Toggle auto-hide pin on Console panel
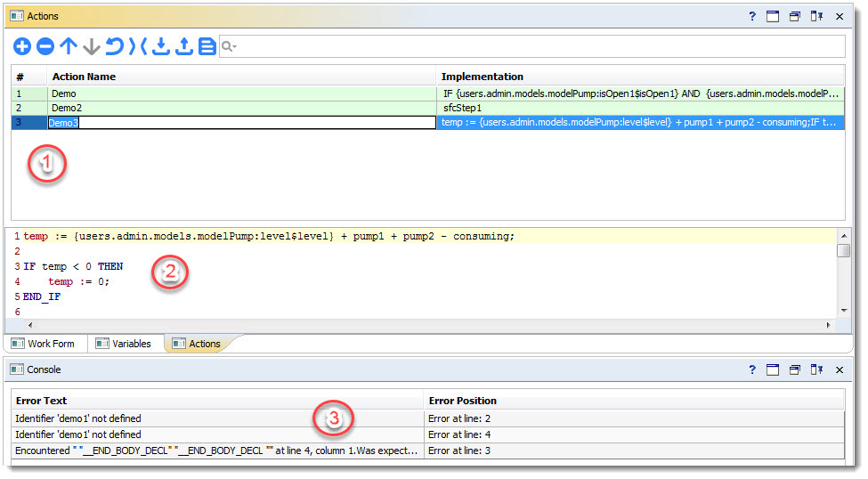The height and width of the screenshot is (479, 868). tap(816, 369)
